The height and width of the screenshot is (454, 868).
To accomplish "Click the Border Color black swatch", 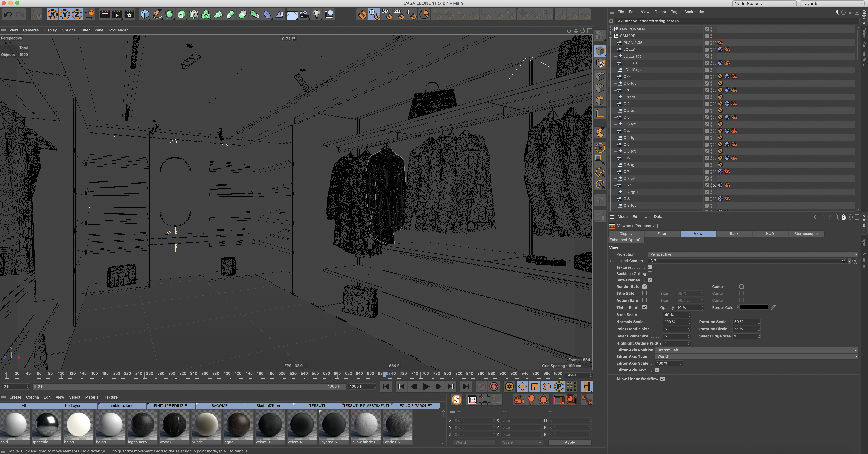I will (x=753, y=307).
